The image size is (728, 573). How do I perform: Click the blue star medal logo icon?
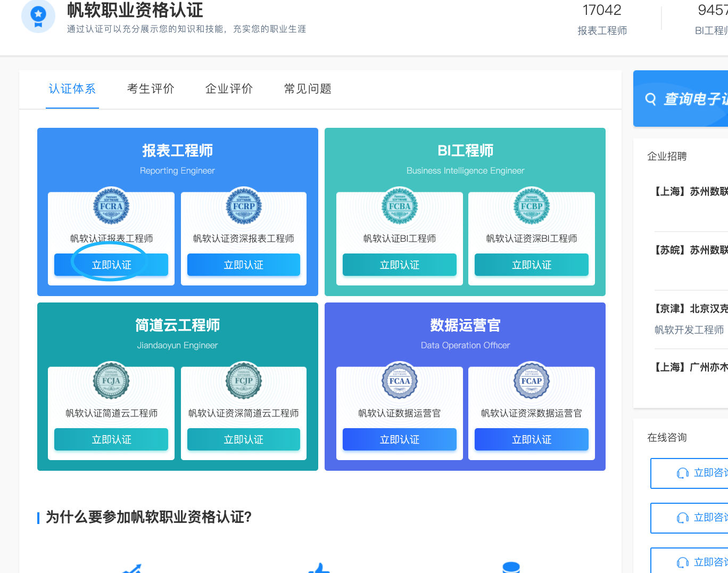click(38, 15)
